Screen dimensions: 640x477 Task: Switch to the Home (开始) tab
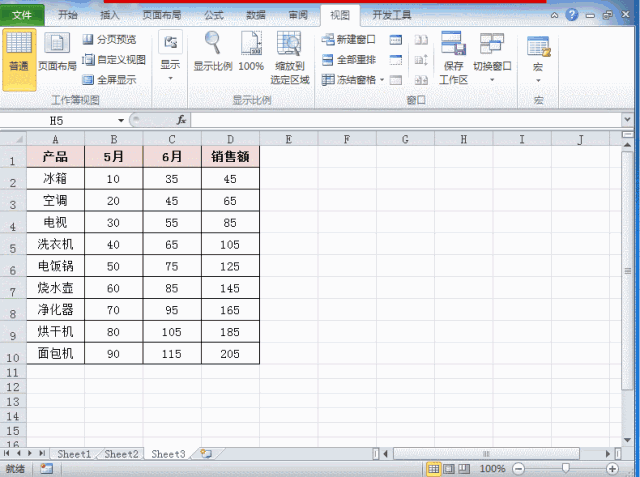68,15
